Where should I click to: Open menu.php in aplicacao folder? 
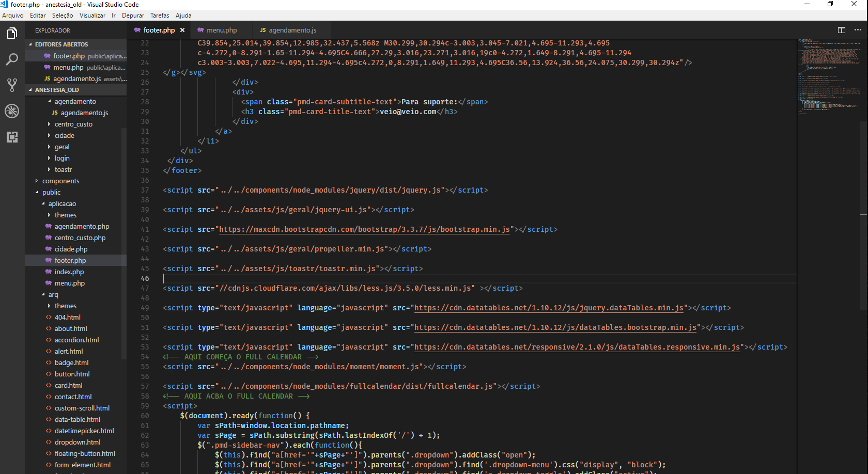coord(75,283)
